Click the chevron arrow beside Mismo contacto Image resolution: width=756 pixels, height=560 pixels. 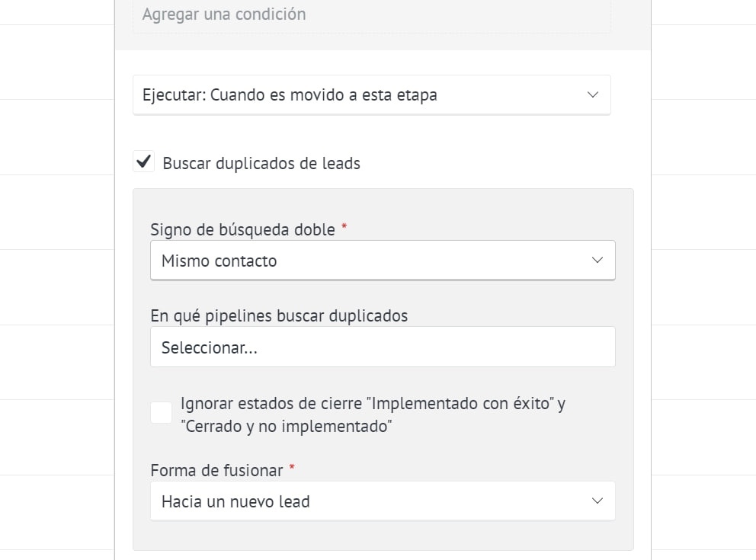(x=597, y=261)
